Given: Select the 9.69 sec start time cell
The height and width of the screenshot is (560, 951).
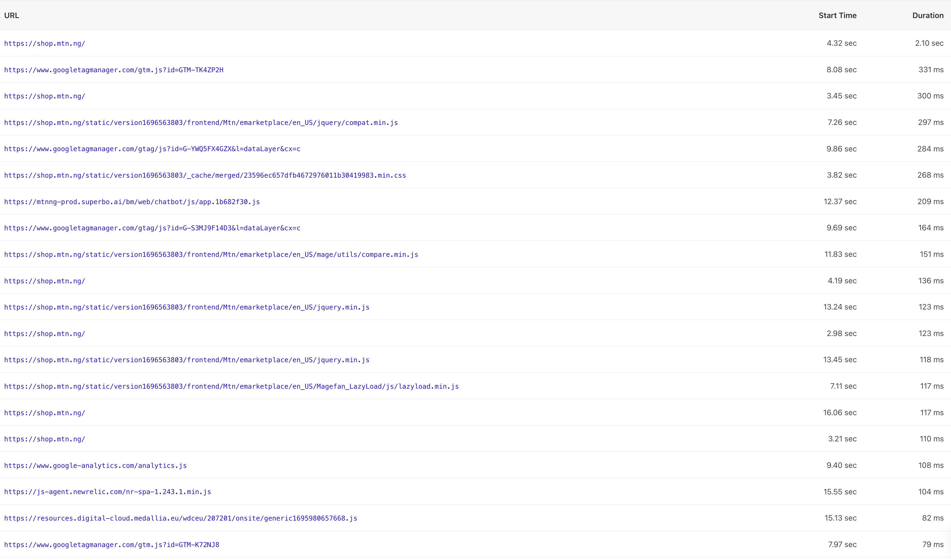Looking at the screenshot, I should click(x=842, y=228).
